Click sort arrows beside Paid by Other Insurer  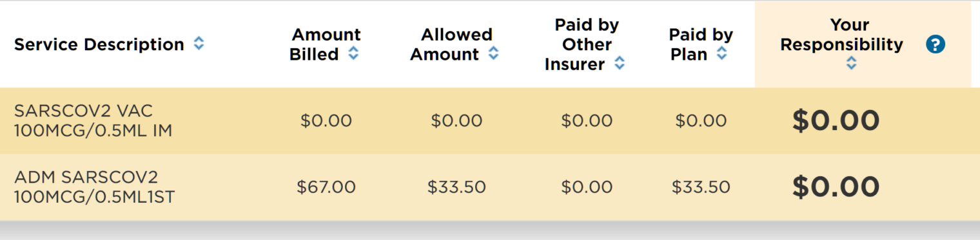(619, 64)
